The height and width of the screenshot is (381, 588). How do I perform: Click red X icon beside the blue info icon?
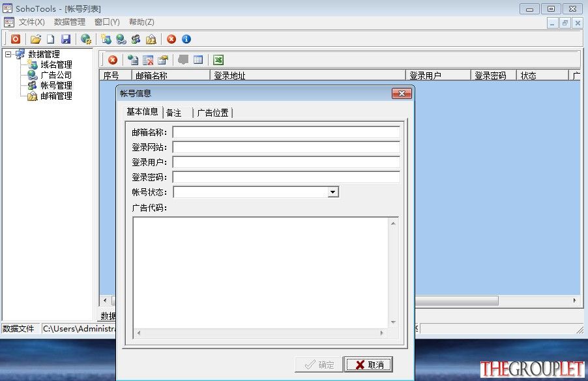pos(171,39)
